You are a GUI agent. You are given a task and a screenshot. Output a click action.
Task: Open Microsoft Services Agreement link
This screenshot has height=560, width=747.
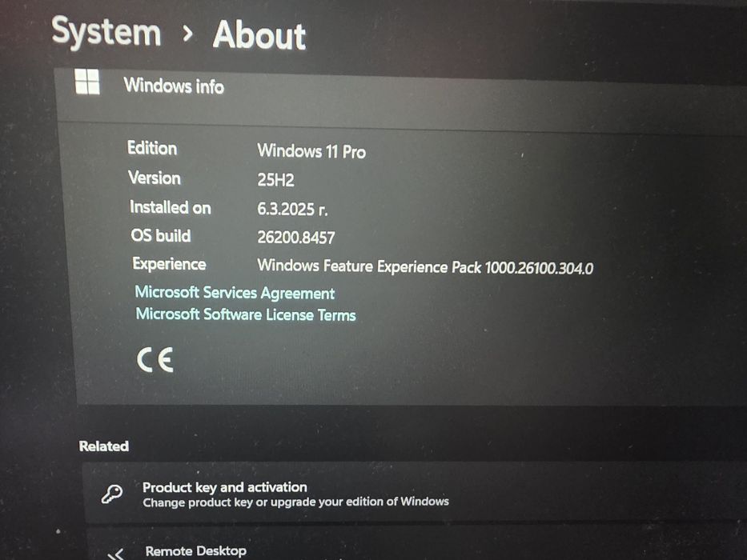235,293
